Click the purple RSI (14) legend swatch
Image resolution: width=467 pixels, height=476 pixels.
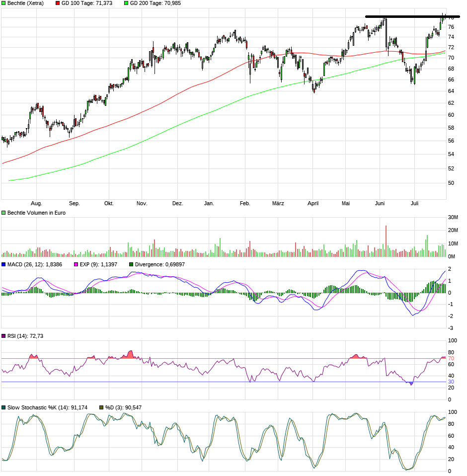point(4,336)
